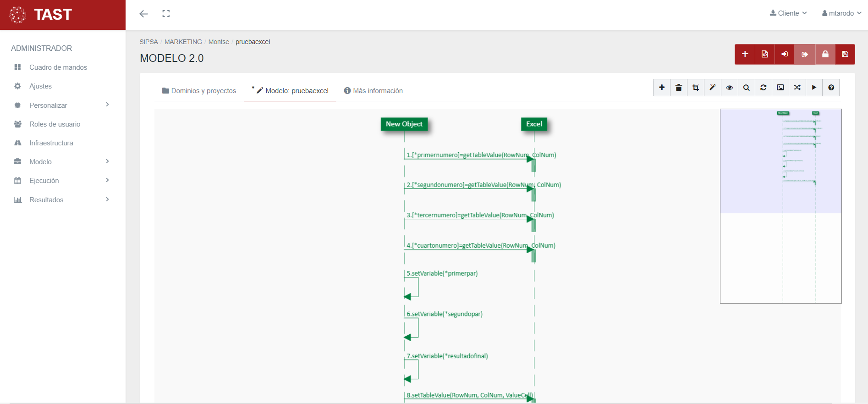Switch to Dominios y proyectos tab

(x=199, y=91)
